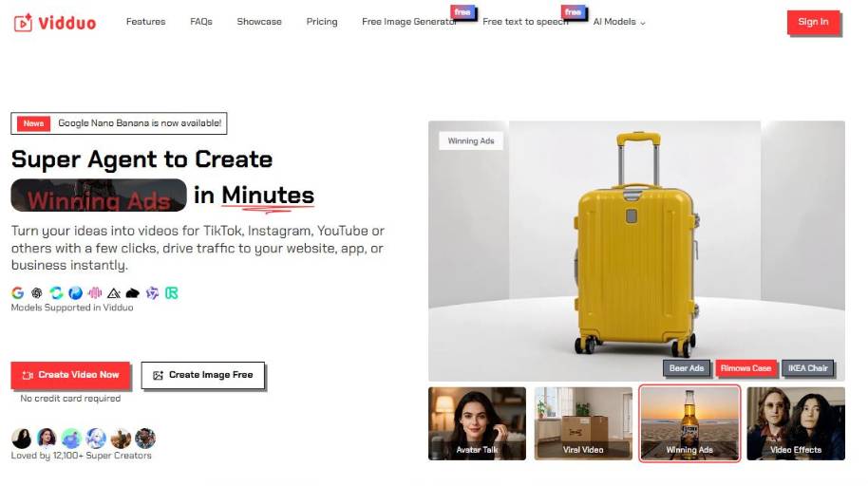Click the black rabbit model icon
This screenshot has height=486, width=868.
pos(132,292)
